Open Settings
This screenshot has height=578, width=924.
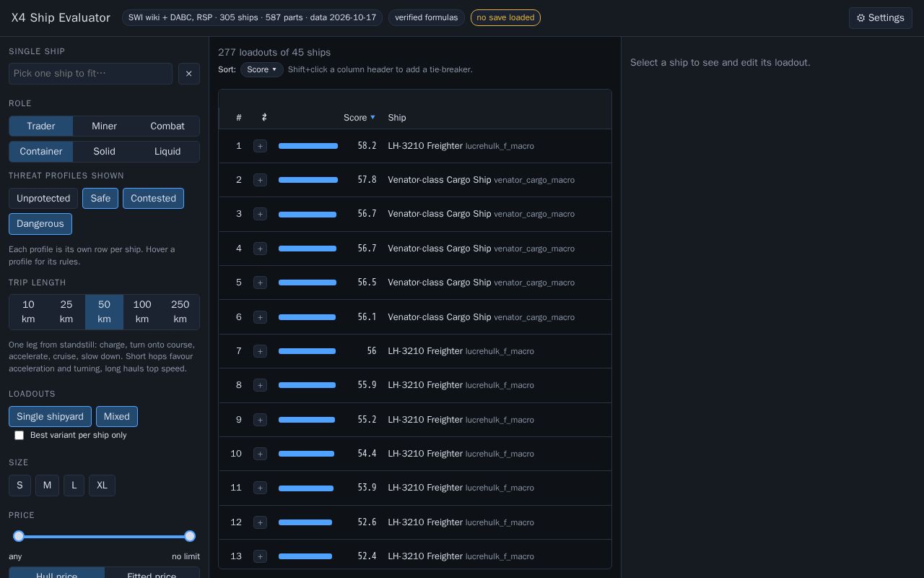881,18
